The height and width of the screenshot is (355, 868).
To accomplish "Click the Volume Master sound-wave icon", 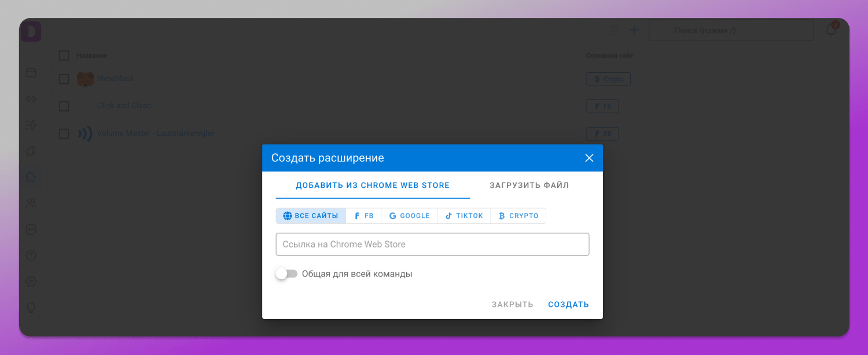I will (x=85, y=134).
